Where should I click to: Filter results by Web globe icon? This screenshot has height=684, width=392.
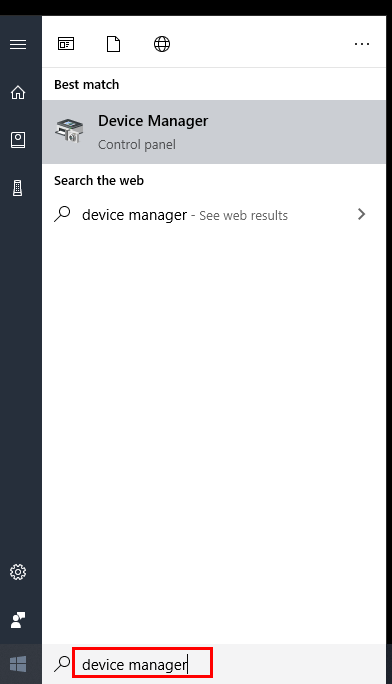coord(162,44)
